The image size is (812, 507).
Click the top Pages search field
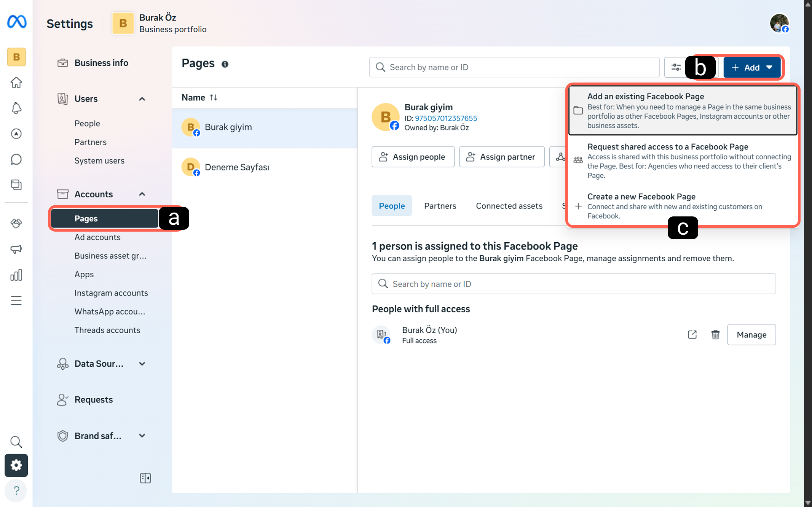click(514, 67)
